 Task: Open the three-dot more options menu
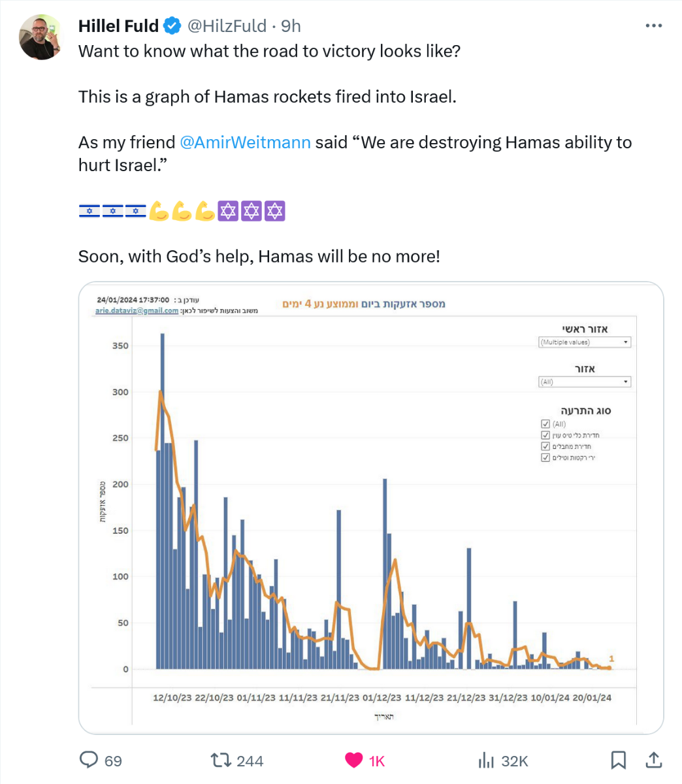tap(653, 26)
